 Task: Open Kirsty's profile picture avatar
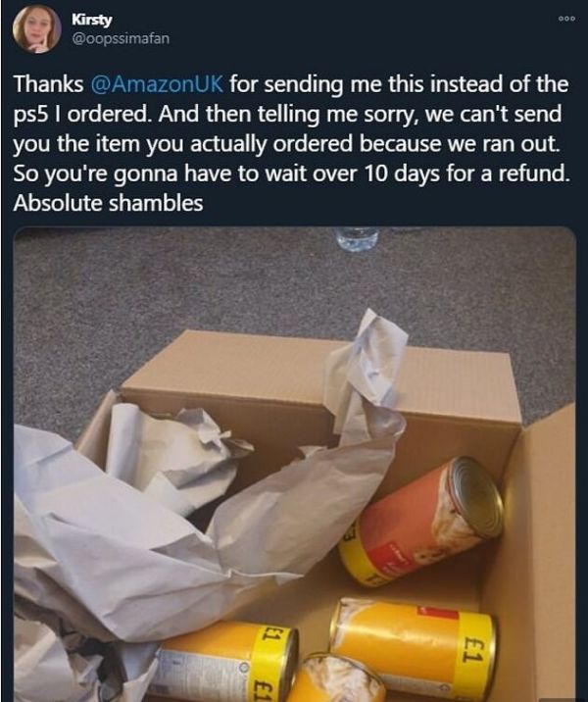point(36,29)
